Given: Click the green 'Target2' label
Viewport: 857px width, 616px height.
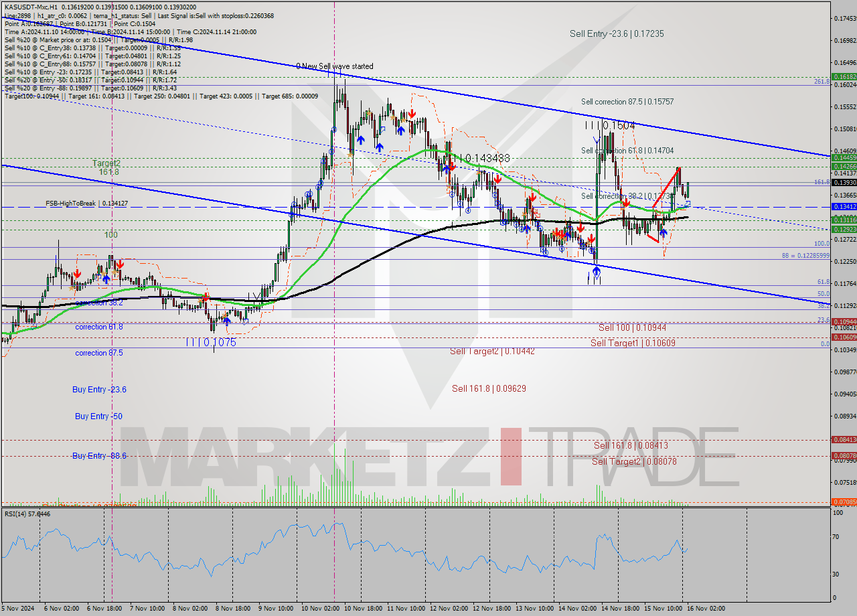Looking at the screenshot, I should (106, 163).
